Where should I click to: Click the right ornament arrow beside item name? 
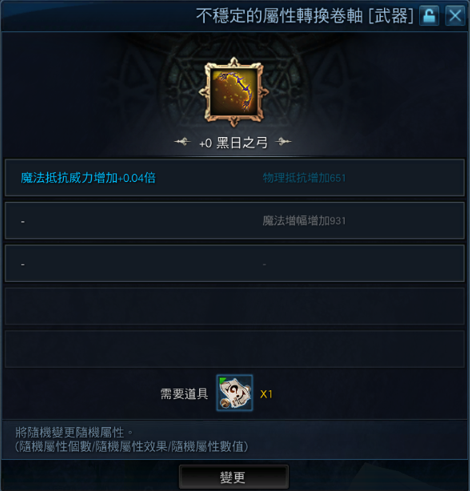click(283, 142)
